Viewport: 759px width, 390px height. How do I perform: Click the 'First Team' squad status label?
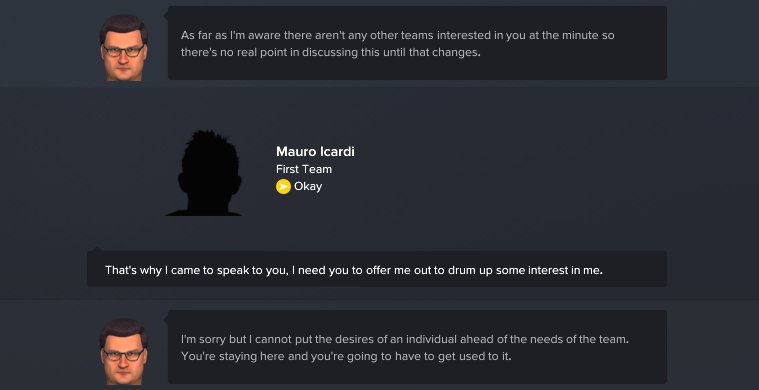click(304, 169)
